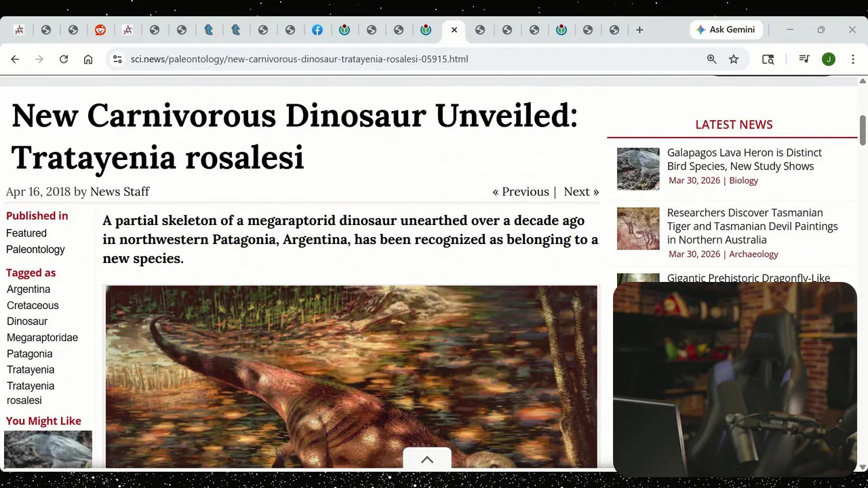868x488 pixels.
Task: Open the Chrome three-dot menu
Action: (x=853, y=59)
